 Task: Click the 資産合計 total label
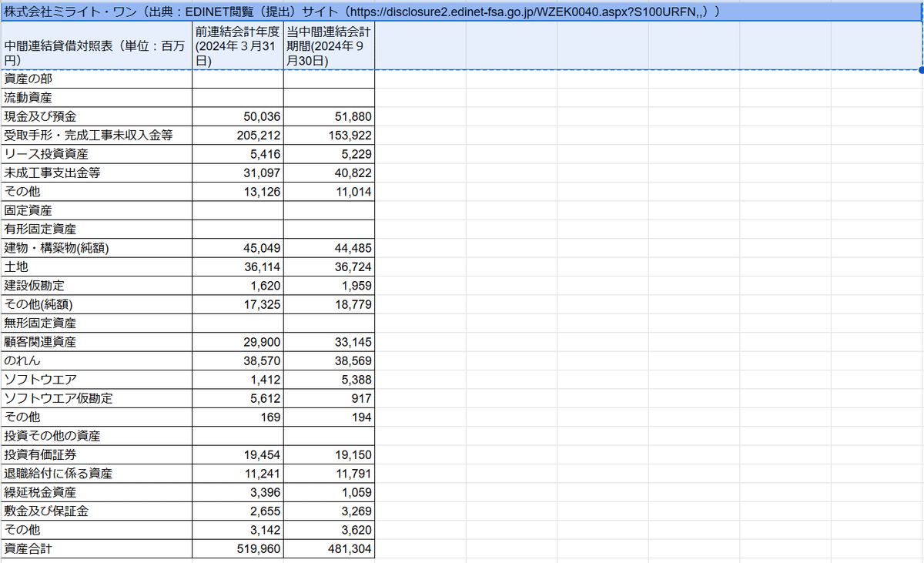pos(97,548)
